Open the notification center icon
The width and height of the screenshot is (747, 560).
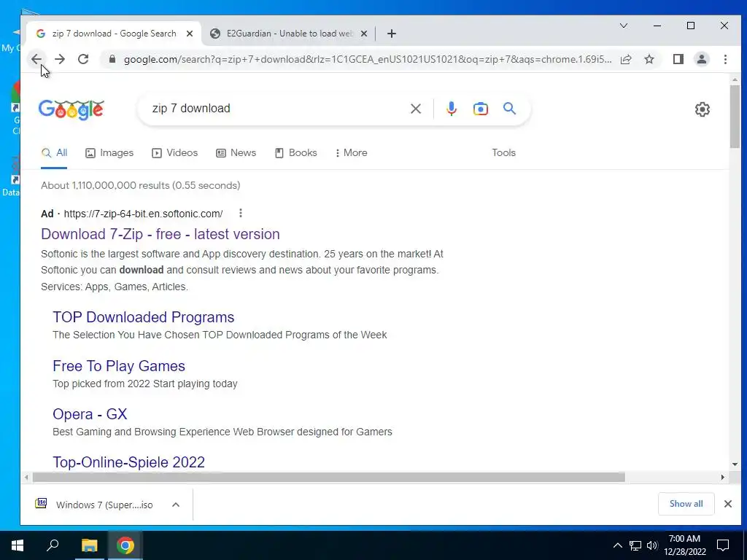(723, 545)
